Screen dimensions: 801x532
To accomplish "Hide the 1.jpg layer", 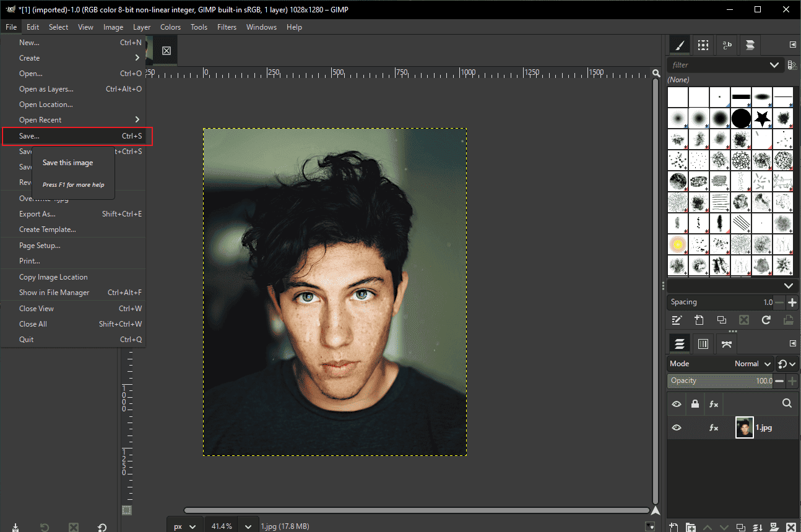I will (x=677, y=427).
